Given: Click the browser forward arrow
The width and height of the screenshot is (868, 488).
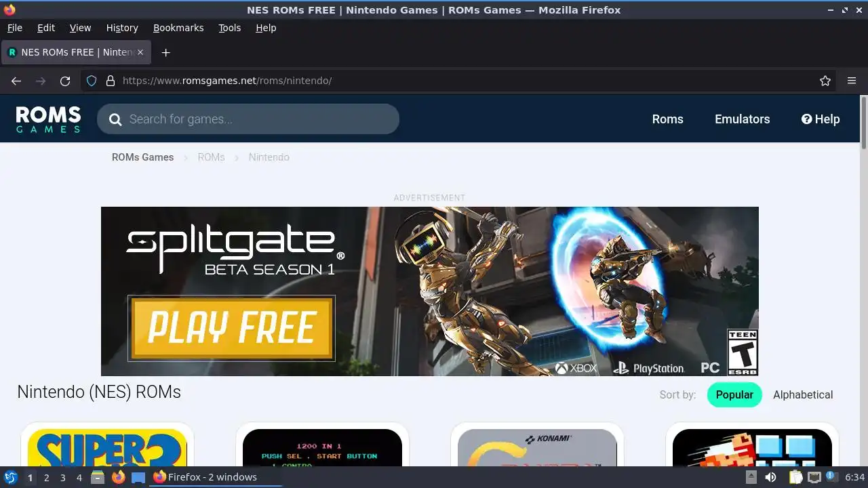Looking at the screenshot, I should pyautogui.click(x=41, y=81).
